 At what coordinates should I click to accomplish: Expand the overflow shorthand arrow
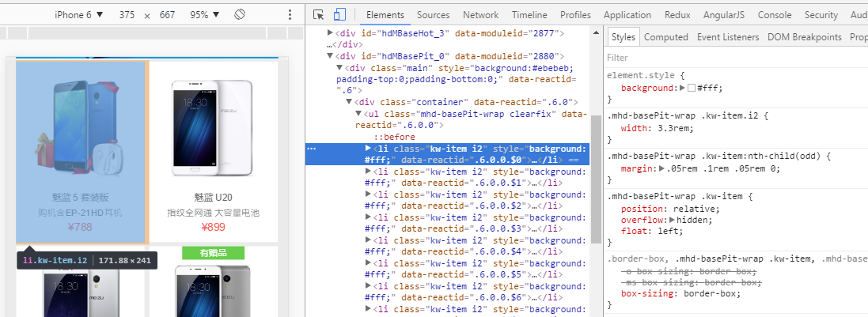pyautogui.click(x=673, y=220)
